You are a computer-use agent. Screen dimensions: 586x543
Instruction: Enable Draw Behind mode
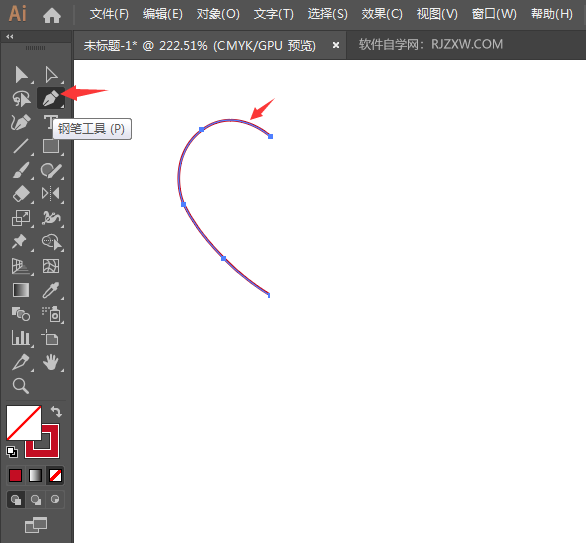36,500
